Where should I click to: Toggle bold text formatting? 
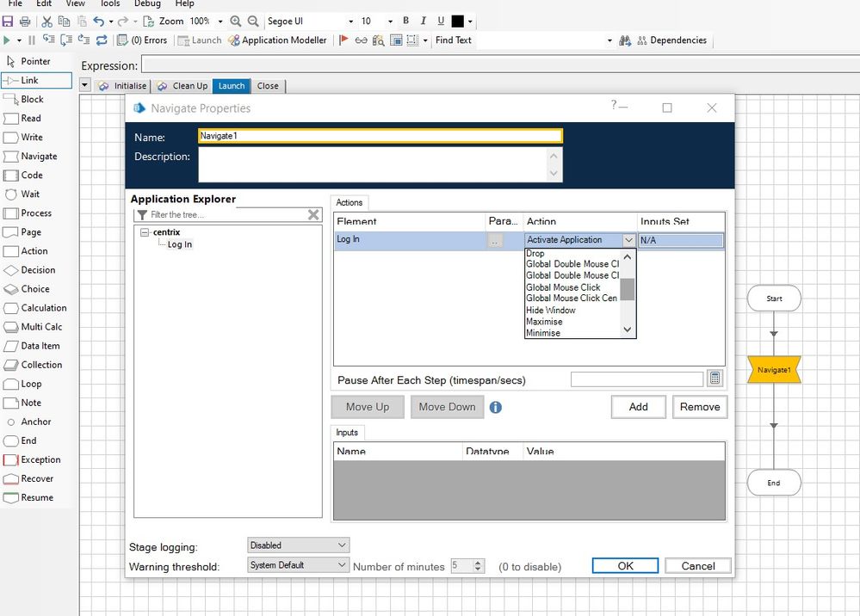click(x=406, y=21)
